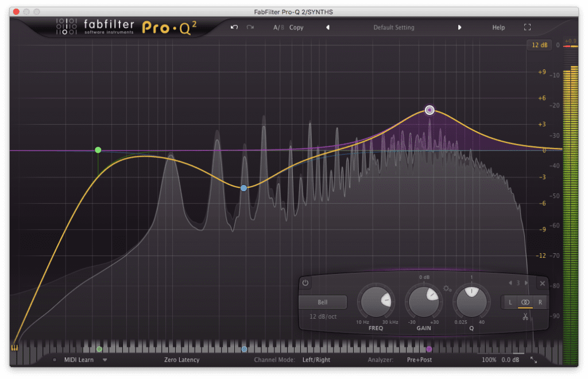Enter full screen via the expand icon

point(527,27)
